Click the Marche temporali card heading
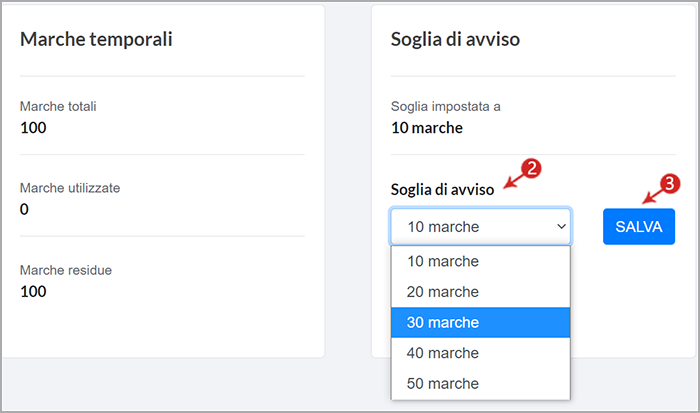Screen dimensions: 700x413 [96, 39]
